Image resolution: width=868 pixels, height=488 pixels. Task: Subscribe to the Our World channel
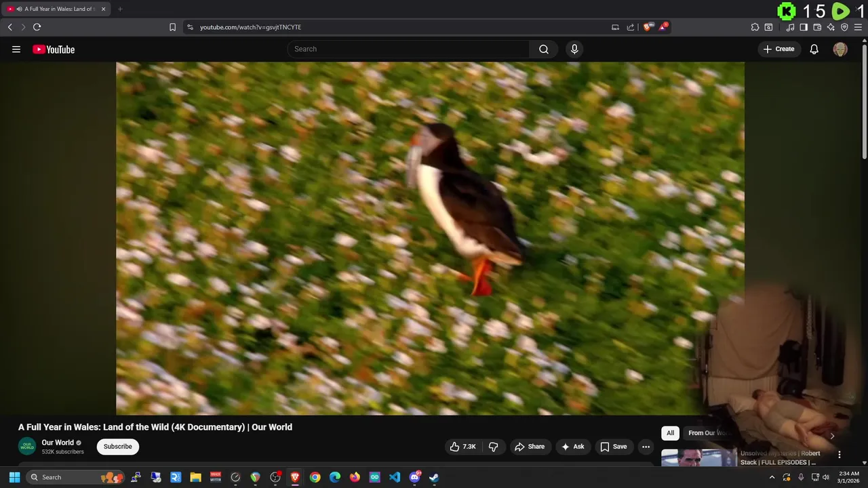(x=117, y=447)
